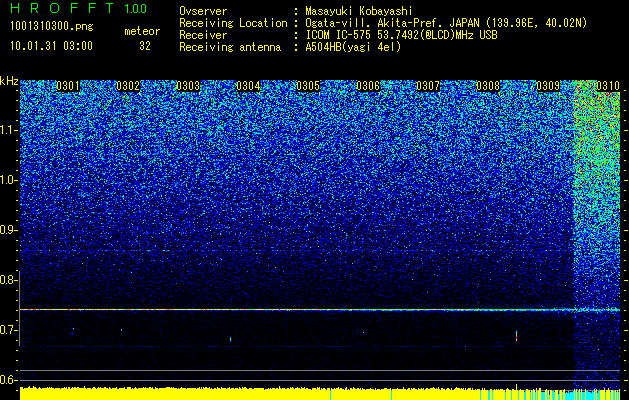The width and height of the screenshot is (629, 400).
Task: Click the ICOM IC-575 receiver text
Action: [401, 35]
